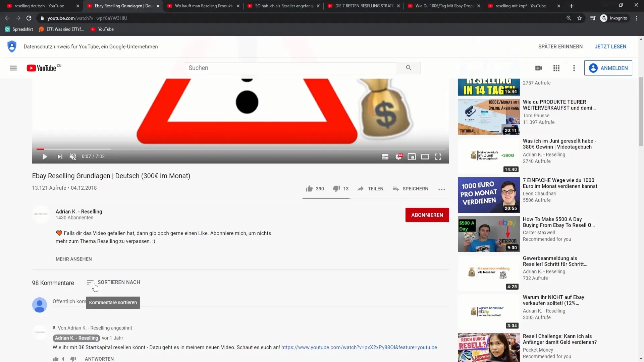This screenshot has height=362, width=644.
Task: Enter fullscreen video mode
Action: [438, 157]
